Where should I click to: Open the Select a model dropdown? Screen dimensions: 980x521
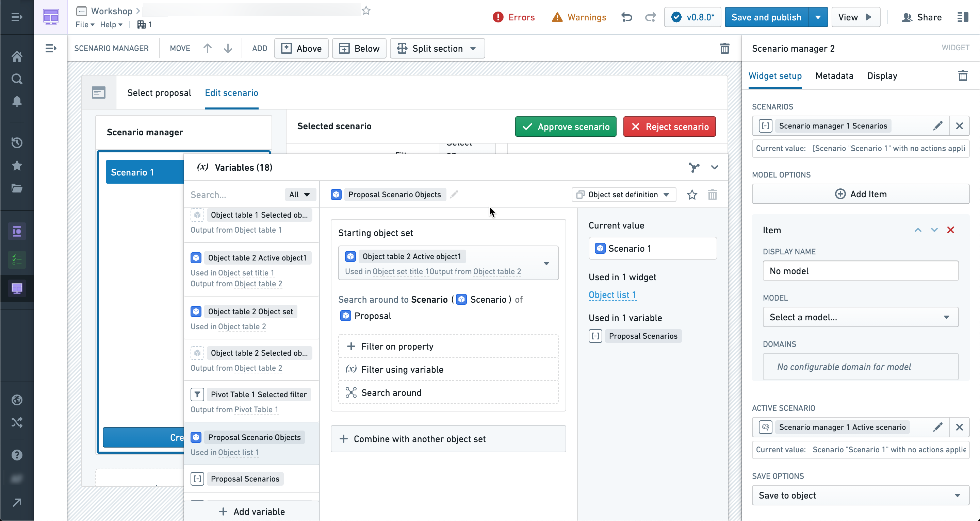pyautogui.click(x=860, y=317)
